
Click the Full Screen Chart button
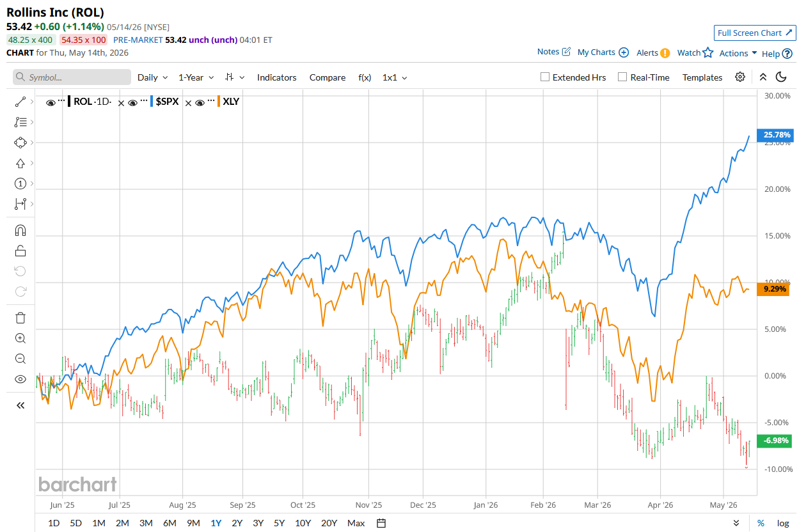click(x=755, y=33)
